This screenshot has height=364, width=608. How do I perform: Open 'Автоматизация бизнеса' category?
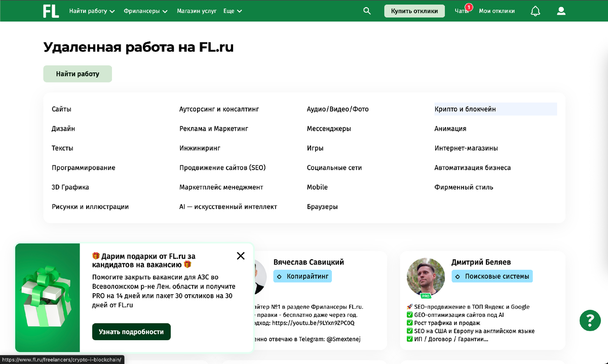click(473, 168)
